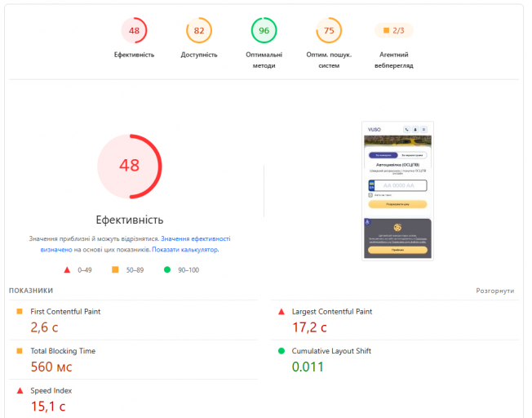The image size is (532, 418).
Task: Expand metrics with Розгорнути
Action: pos(495,291)
